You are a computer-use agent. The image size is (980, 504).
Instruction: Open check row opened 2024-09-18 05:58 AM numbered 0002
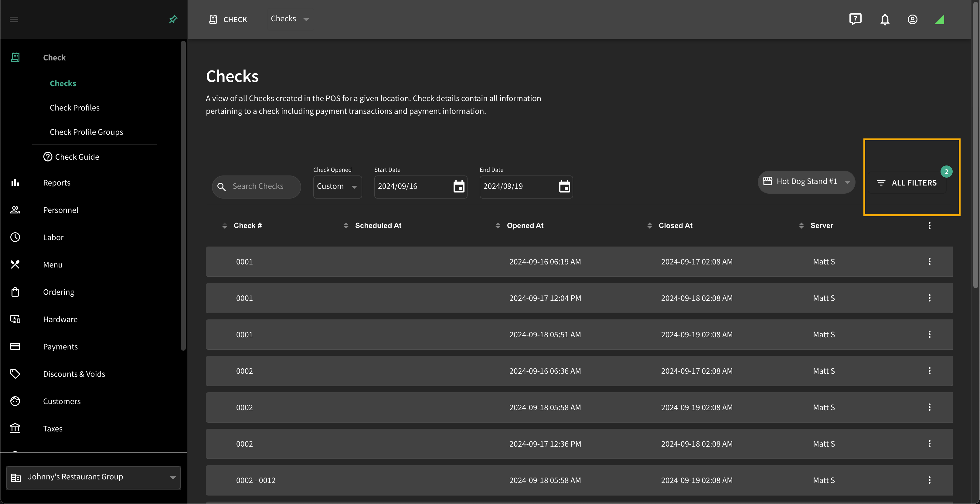pos(579,407)
